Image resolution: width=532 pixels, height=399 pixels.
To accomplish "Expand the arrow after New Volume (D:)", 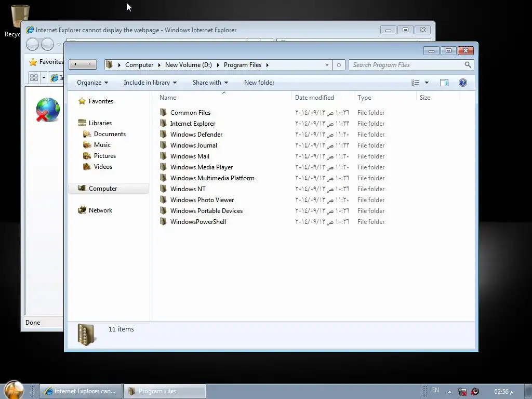I will coord(218,65).
